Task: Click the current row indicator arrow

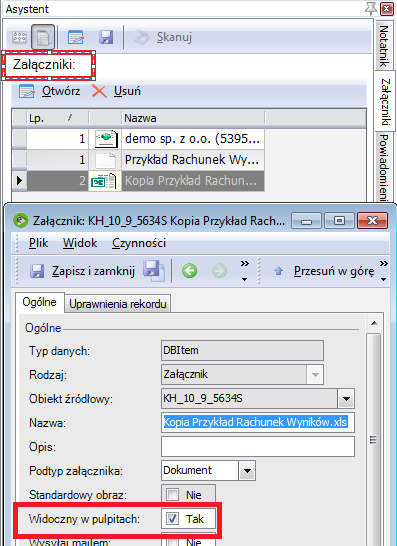Action: 19,181
